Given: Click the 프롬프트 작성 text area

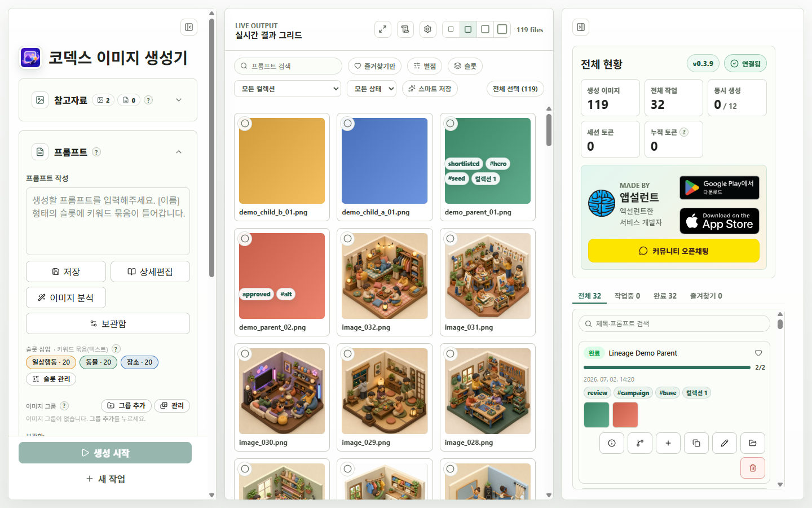Looking at the screenshot, I should coord(108,221).
